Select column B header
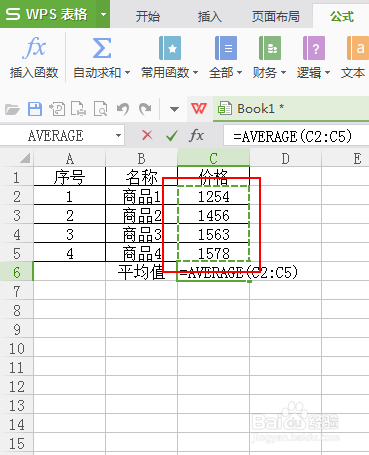This screenshot has width=369, height=455. 141,158
